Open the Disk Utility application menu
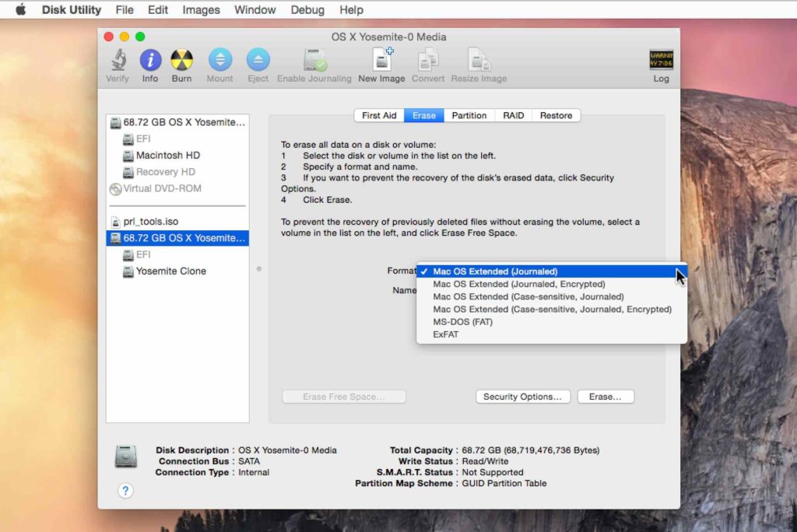Viewport: 797px width, 532px height. point(72,9)
